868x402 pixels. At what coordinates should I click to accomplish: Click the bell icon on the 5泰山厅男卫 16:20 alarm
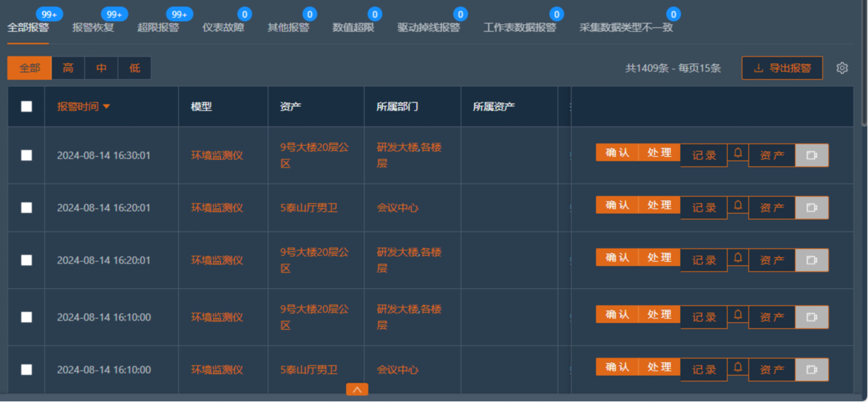738,207
